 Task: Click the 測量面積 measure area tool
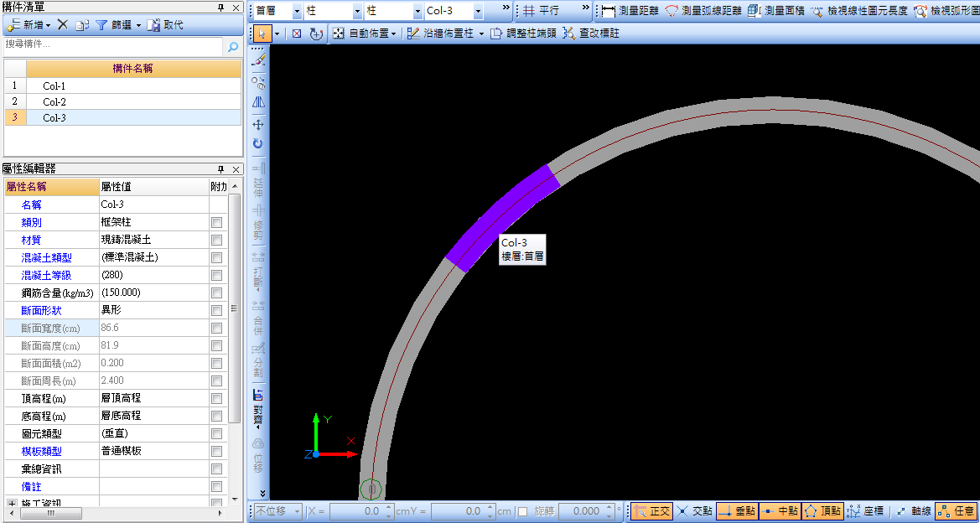point(776,11)
